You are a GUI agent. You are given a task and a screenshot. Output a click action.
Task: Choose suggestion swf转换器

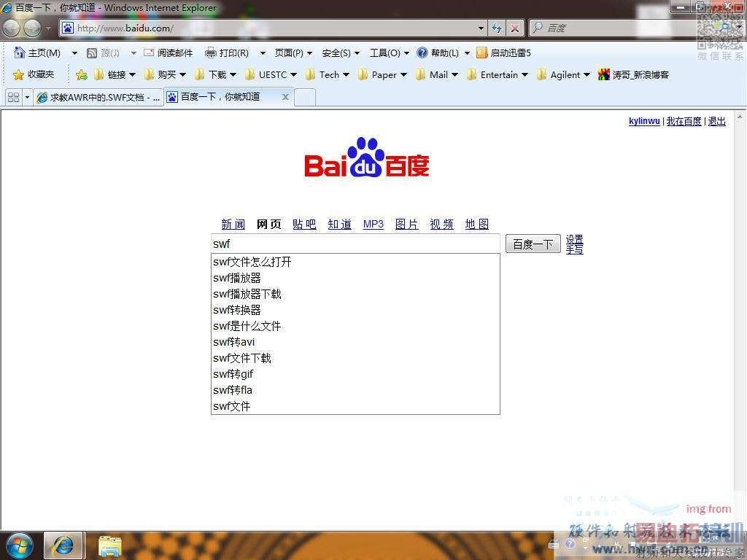(355, 310)
